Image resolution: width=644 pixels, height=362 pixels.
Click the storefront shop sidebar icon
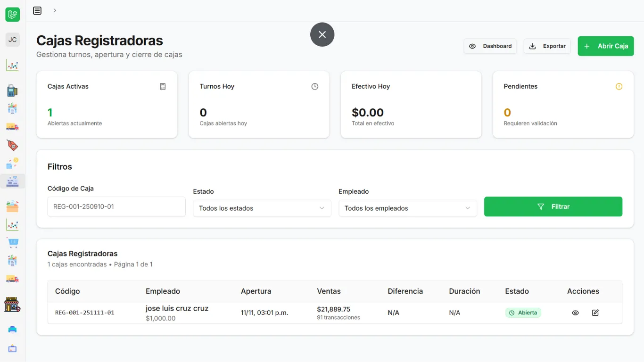point(12,305)
